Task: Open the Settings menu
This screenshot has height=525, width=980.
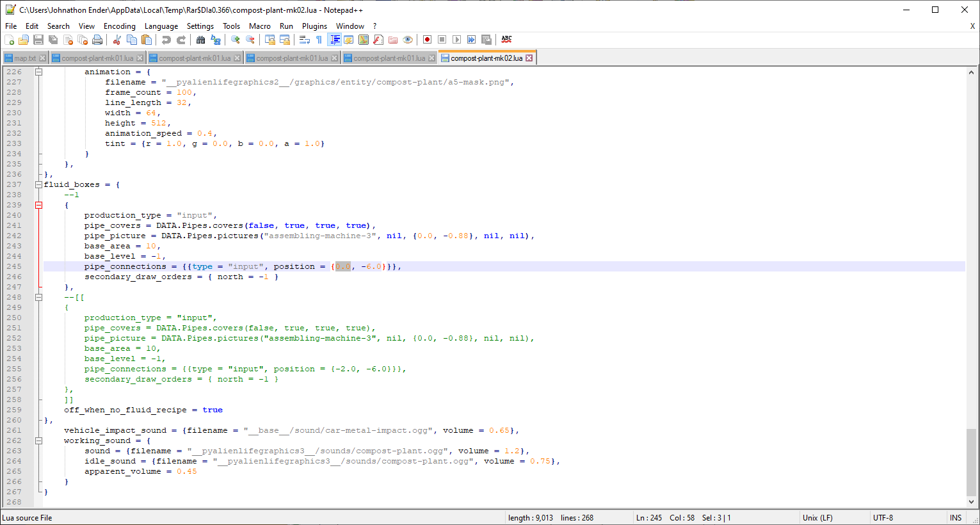Action: tap(200, 26)
